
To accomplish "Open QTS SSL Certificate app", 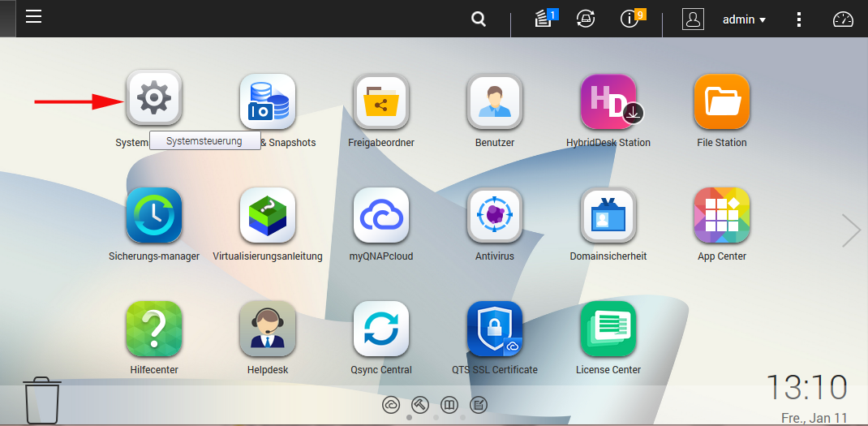I will click(x=495, y=329).
